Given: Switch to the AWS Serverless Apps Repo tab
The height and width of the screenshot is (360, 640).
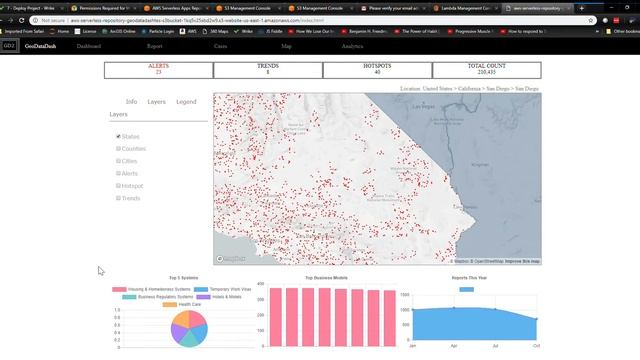Looking at the screenshot, I should pyautogui.click(x=176, y=8).
